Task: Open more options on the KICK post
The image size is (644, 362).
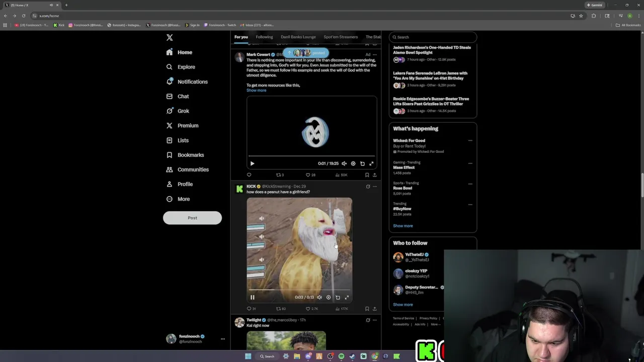Action: [x=374, y=187]
